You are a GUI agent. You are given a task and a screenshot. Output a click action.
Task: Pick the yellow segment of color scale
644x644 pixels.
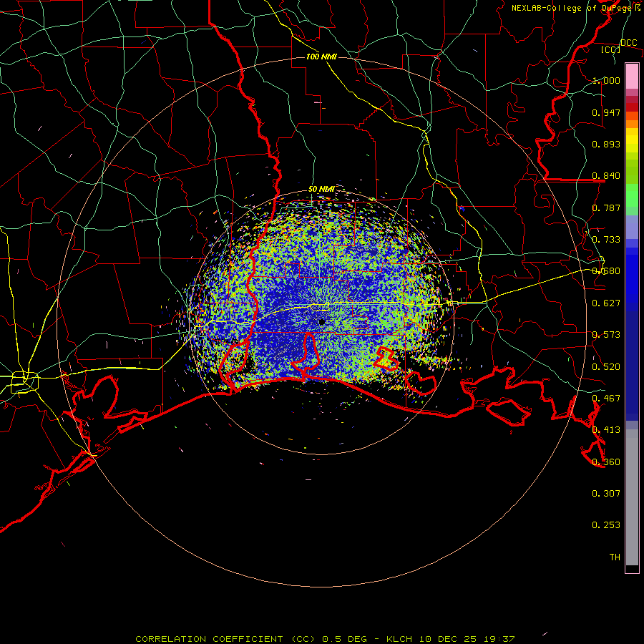point(632,140)
